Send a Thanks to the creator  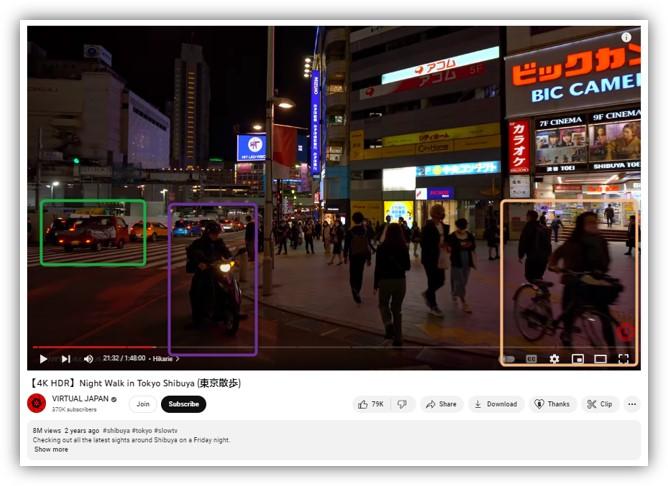[552, 404]
